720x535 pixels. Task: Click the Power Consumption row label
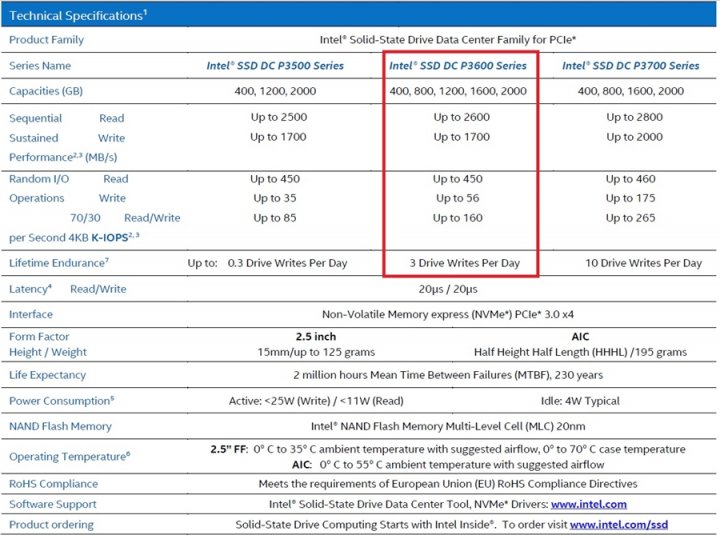click(x=62, y=401)
